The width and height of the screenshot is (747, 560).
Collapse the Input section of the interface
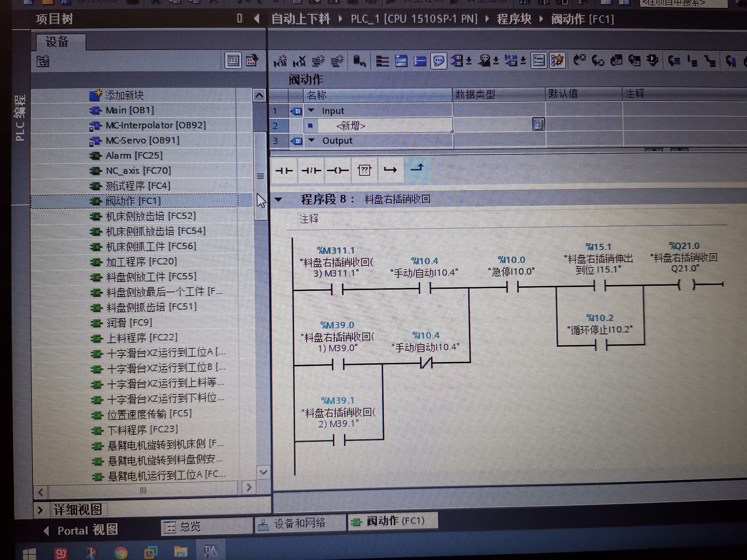(311, 111)
